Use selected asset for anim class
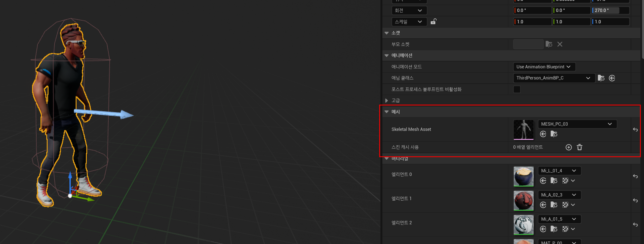This screenshot has width=644, height=244. pos(612,78)
